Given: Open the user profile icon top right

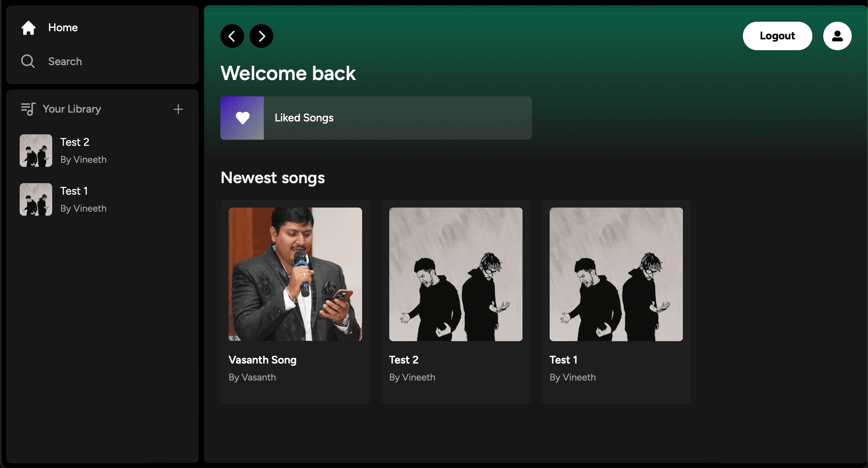Looking at the screenshot, I should point(837,36).
